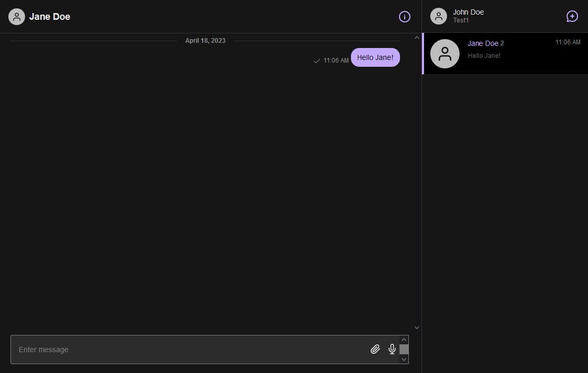Click Jane Doe's avatar in the chat header
Screen dimensions: 588x373
(17, 17)
